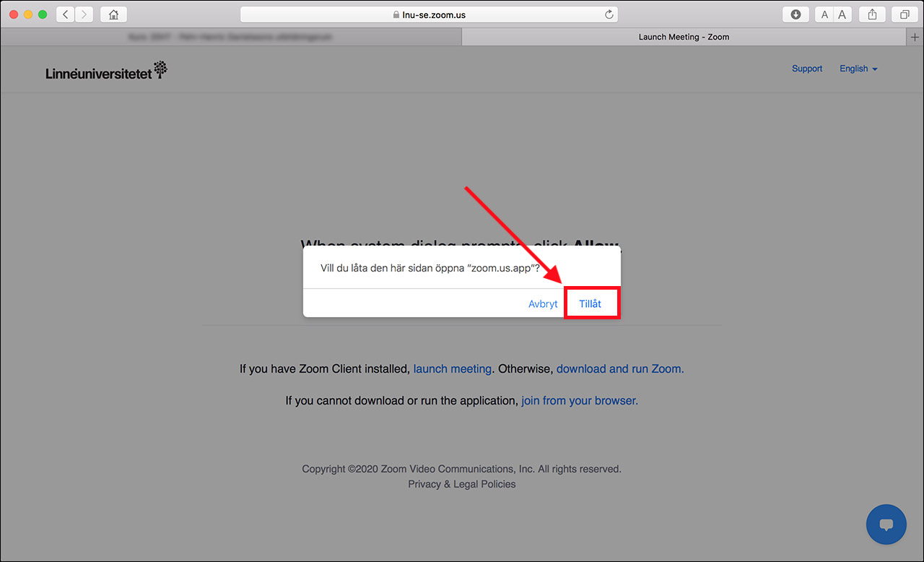Open the Support link in the header
924x562 pixels.
807,69
